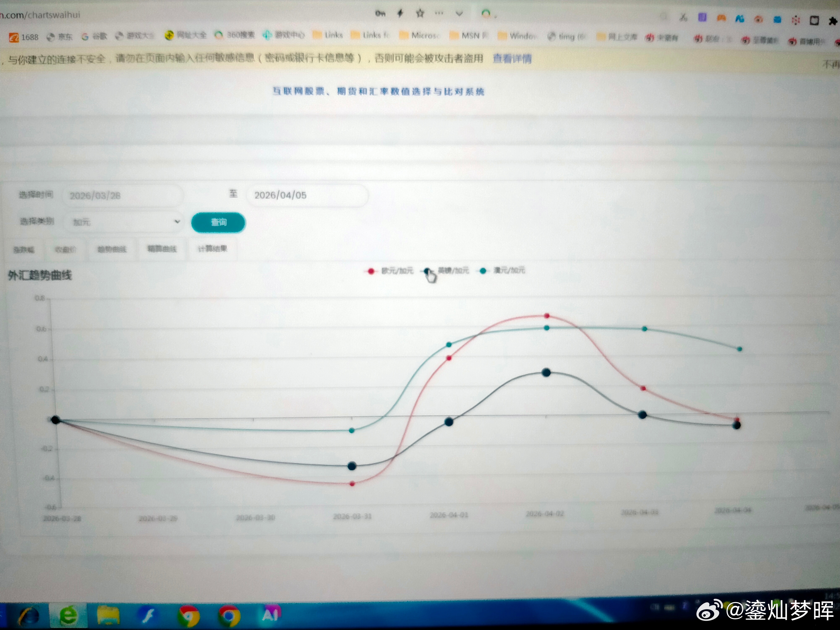The image size is (840, 630).
Task: Click the 查看详情 security warning link
Action: tap(512, 58)
